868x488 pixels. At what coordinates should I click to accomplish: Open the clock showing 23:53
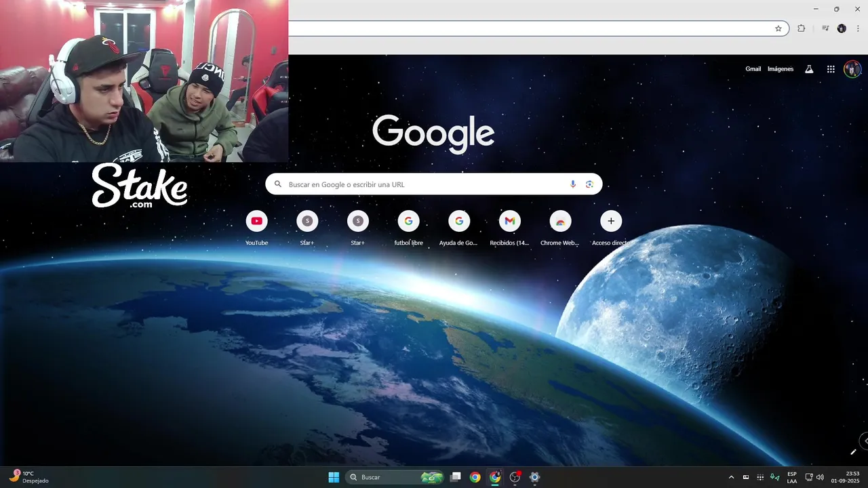[x=846, y=477]
